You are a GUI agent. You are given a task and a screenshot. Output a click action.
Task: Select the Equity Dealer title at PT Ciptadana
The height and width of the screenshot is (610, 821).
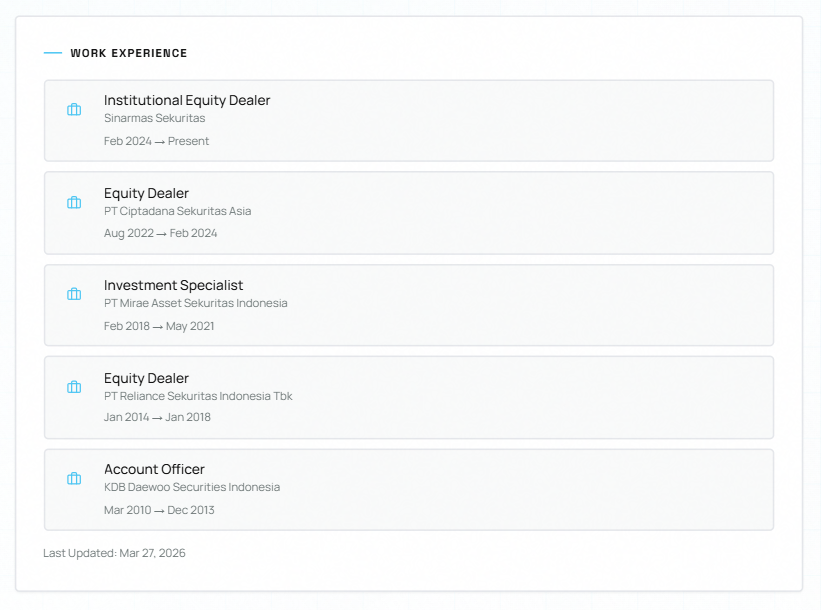pos(146,193)
